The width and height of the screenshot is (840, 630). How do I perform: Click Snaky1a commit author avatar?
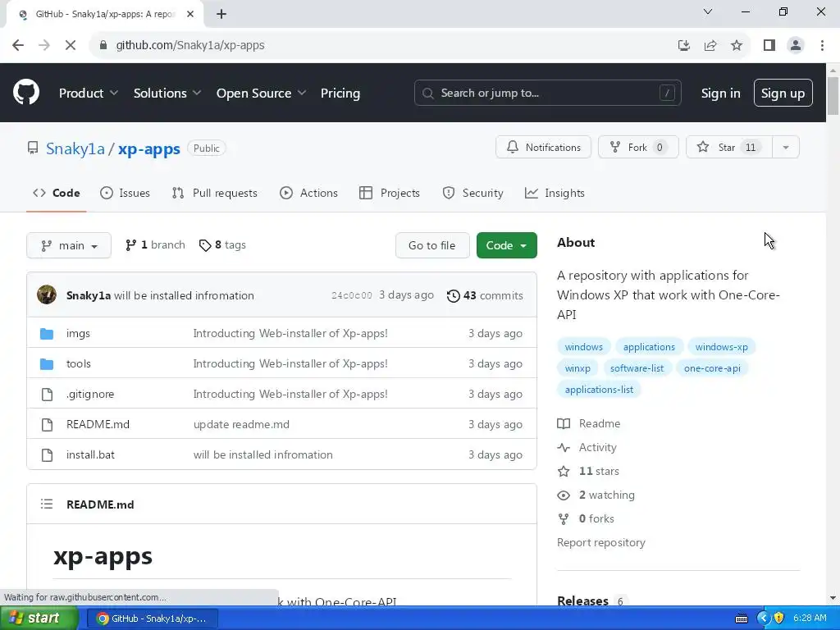(47, 294)
